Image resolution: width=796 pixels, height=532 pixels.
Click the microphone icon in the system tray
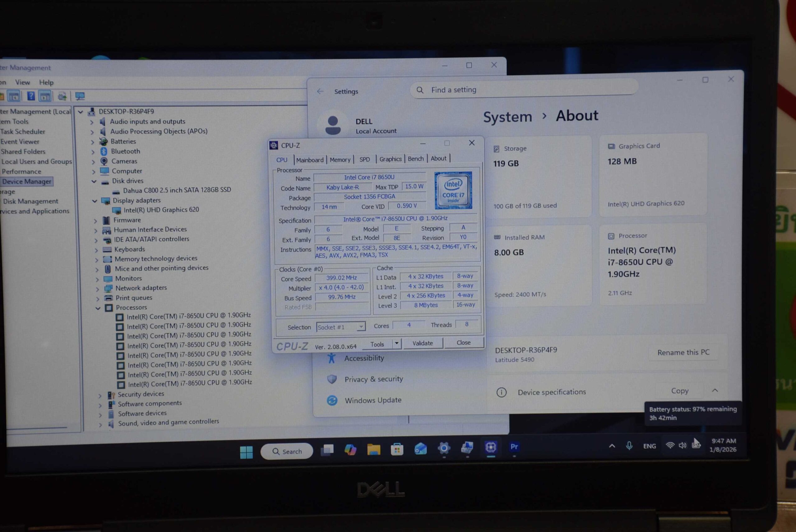[x=629, y=446]
